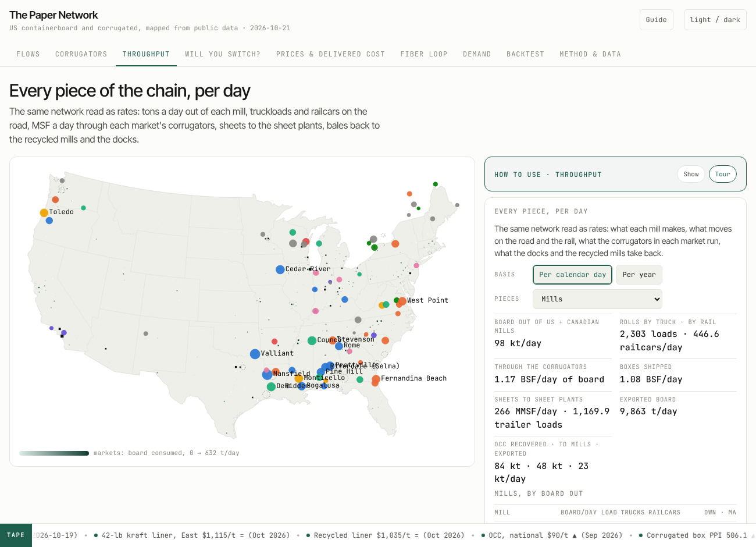Switch basis to Per year

[639, 275]
